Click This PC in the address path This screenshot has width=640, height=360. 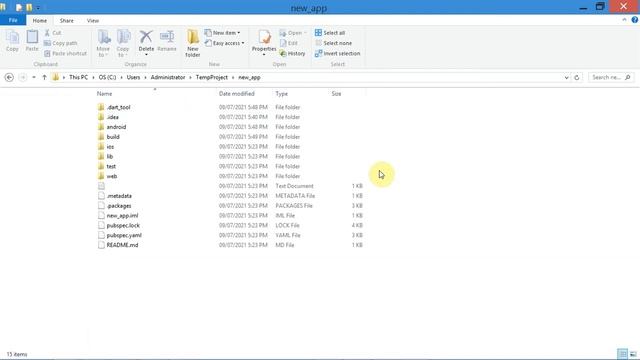(x=78, y=77)
